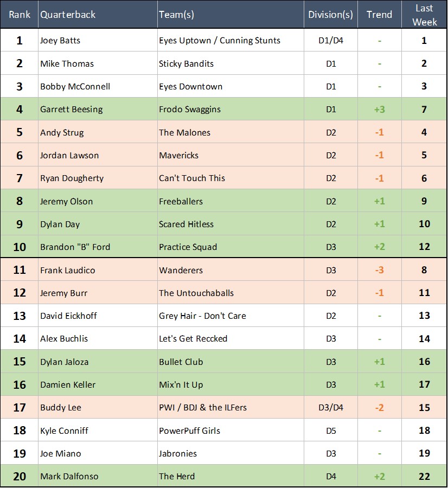Click the Trend column header
The image size is (448, 488).
point(379,15)
